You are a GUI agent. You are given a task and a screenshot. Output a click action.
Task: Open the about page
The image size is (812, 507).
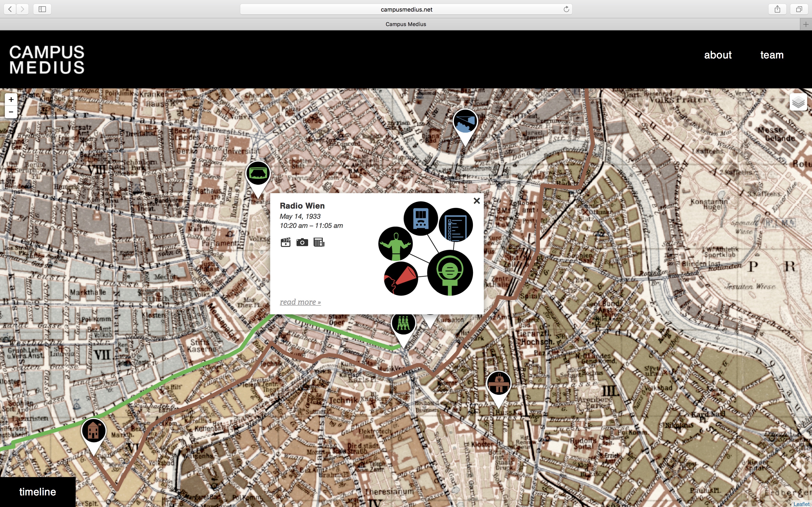click(717, 55)
